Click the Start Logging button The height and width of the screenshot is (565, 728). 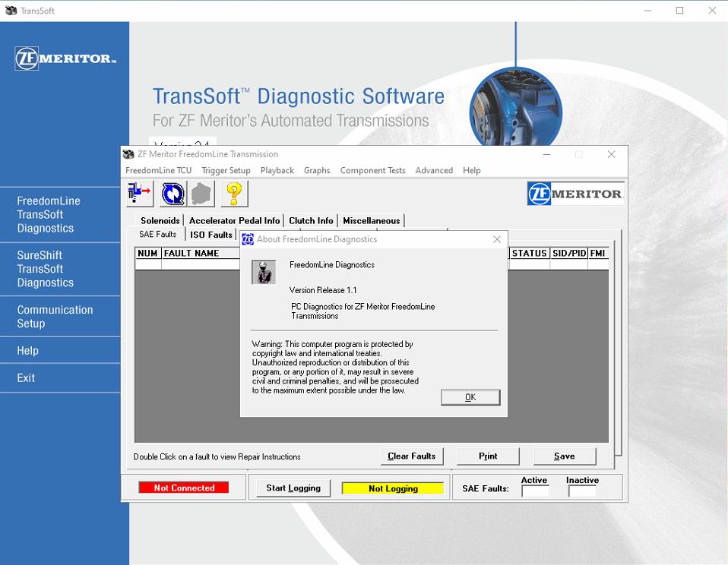[x=292, y=487]
